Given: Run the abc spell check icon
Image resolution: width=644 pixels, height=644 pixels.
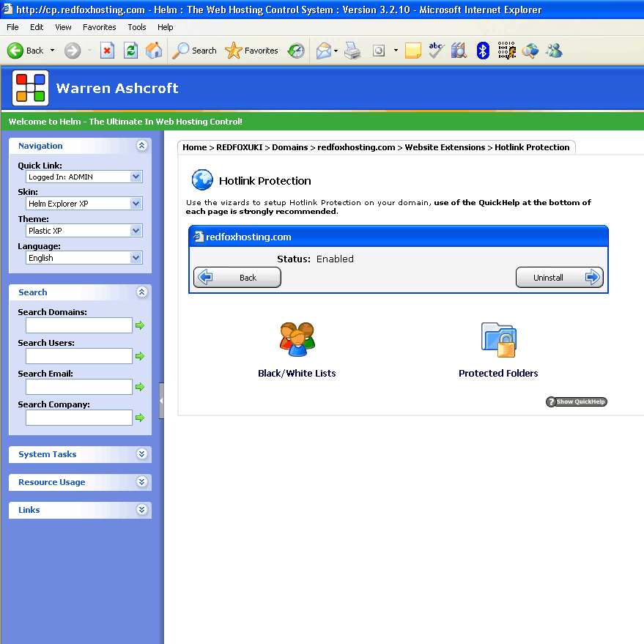Looking at the screenshot, I should [436, 51].
